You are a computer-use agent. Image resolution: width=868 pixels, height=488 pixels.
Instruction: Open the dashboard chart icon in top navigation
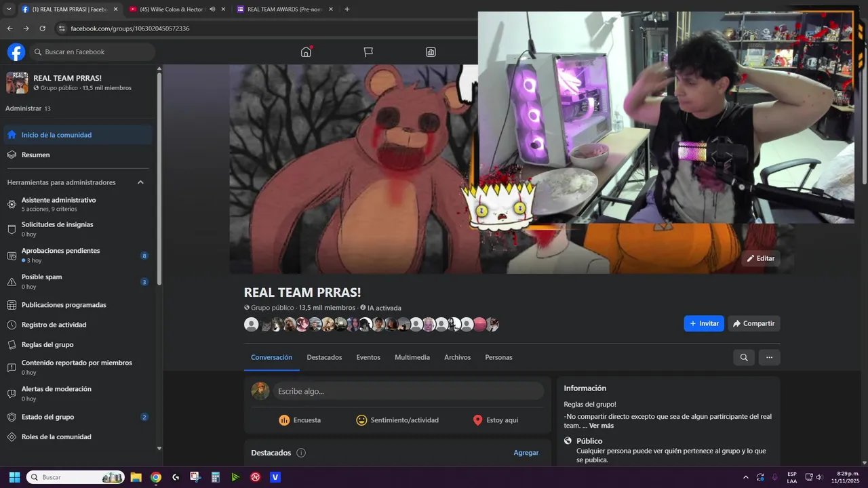[x=431, y=52]
